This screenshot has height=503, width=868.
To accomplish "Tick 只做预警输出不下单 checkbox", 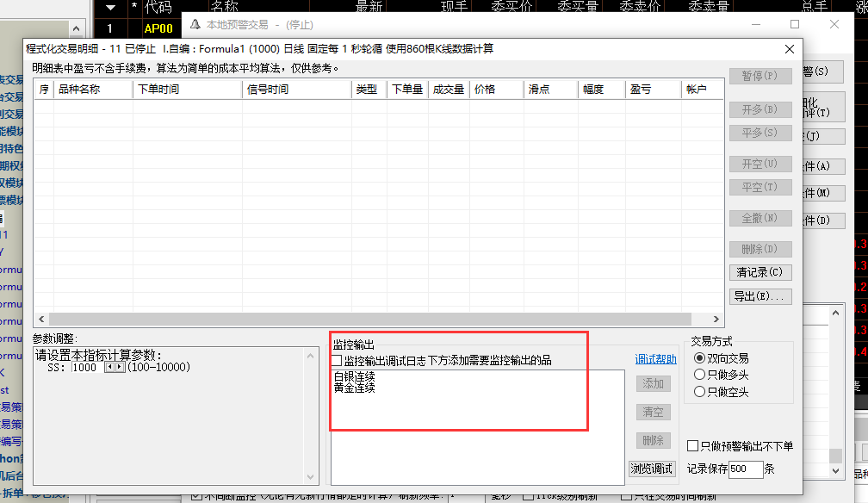I will pyautogui.click(x=692, y=446).
